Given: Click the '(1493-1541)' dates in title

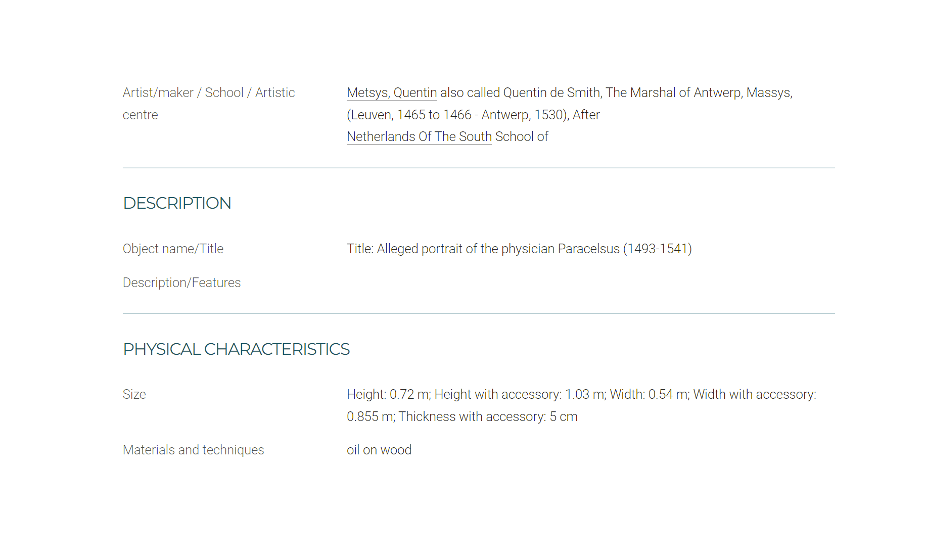Looking at the screenshot, I should click(x=657, y=249).
